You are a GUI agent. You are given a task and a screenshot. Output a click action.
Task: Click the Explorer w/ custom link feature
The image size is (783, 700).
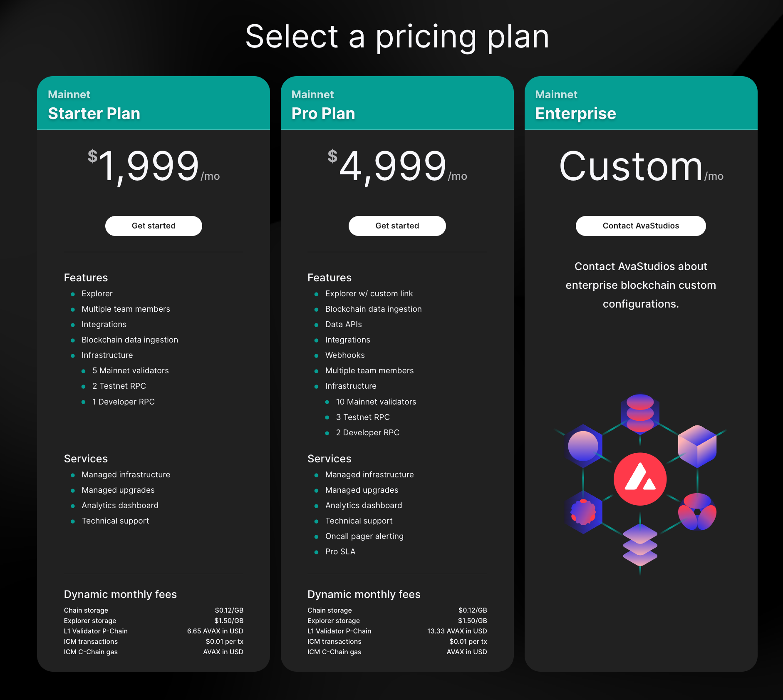pyautogui.click(x=369, y=294)
